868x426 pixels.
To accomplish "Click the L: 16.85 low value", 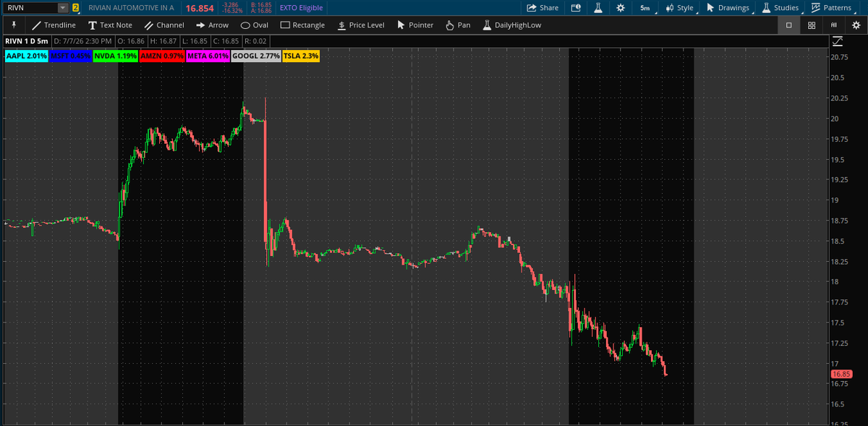I will point(195,41).
